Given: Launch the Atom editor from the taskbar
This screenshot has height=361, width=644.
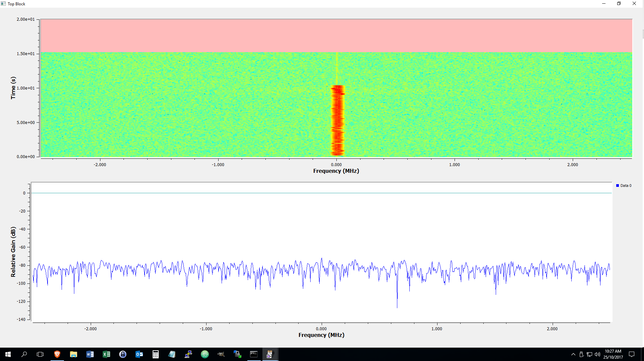Looking at the screenshot, I should 205,354.
